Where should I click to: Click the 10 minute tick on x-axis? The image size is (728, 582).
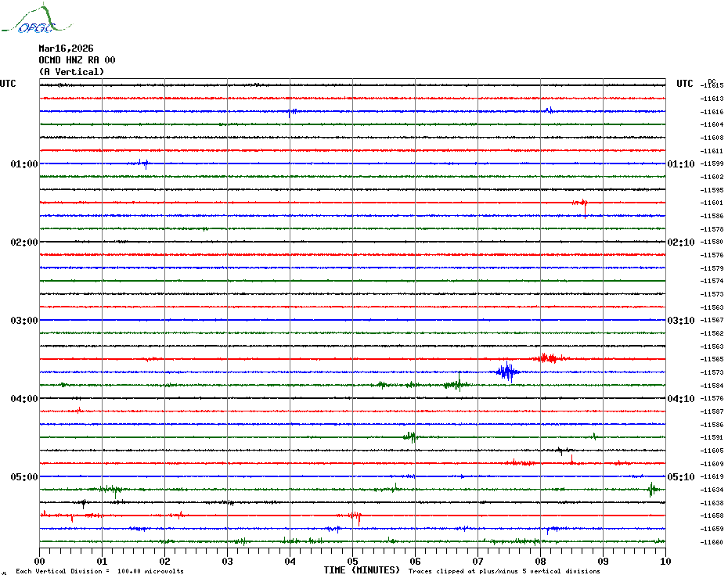click(665, 561)
